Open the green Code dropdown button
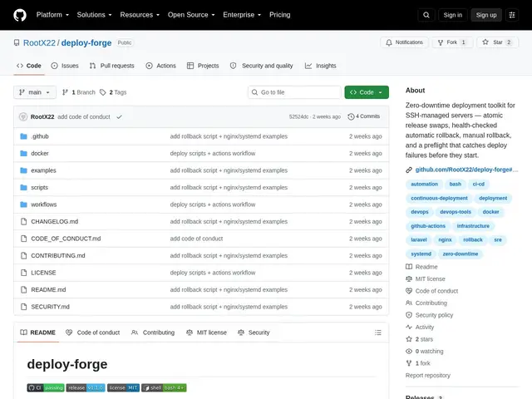 tap(367, 92)
